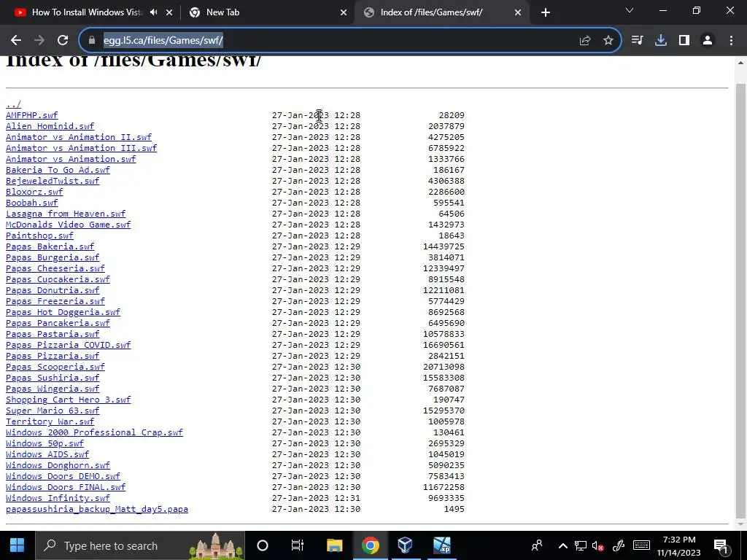Close the New Tab tab

[344, 12]
